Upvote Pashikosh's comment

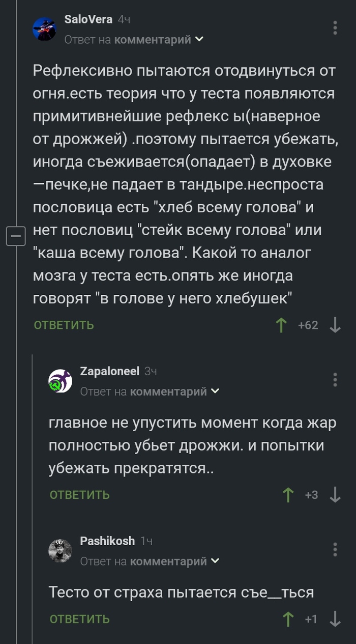click(x=288, y=619)
